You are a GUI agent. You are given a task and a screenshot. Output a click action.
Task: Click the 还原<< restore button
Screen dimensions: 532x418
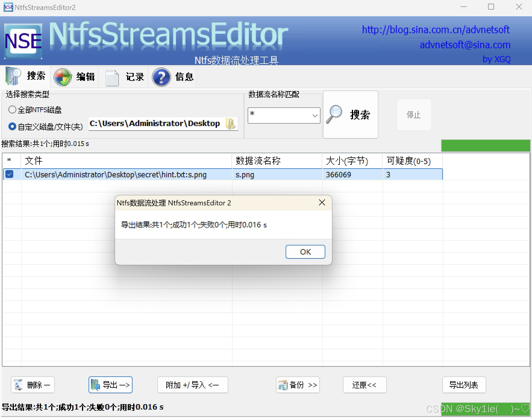[365, 385]
